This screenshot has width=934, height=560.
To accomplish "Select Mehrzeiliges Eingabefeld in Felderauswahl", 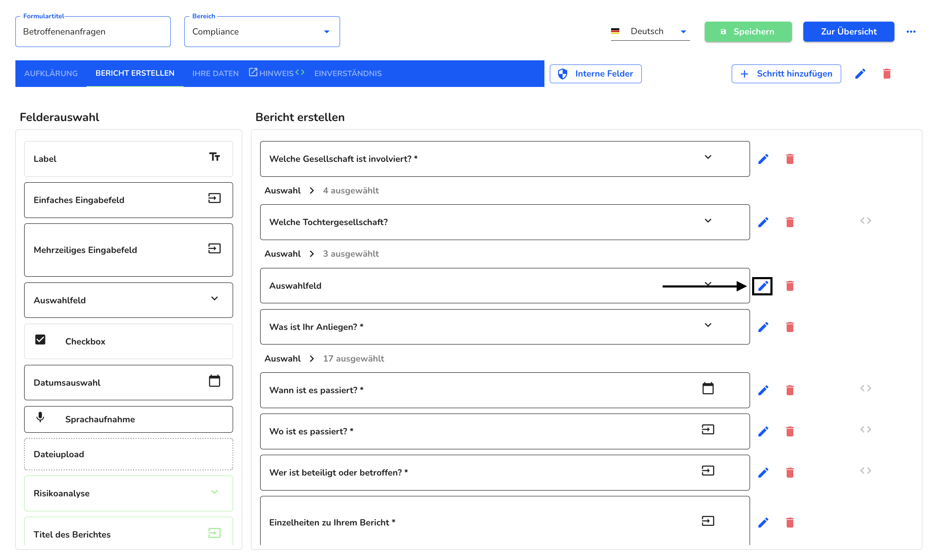I will coord(129,250).
